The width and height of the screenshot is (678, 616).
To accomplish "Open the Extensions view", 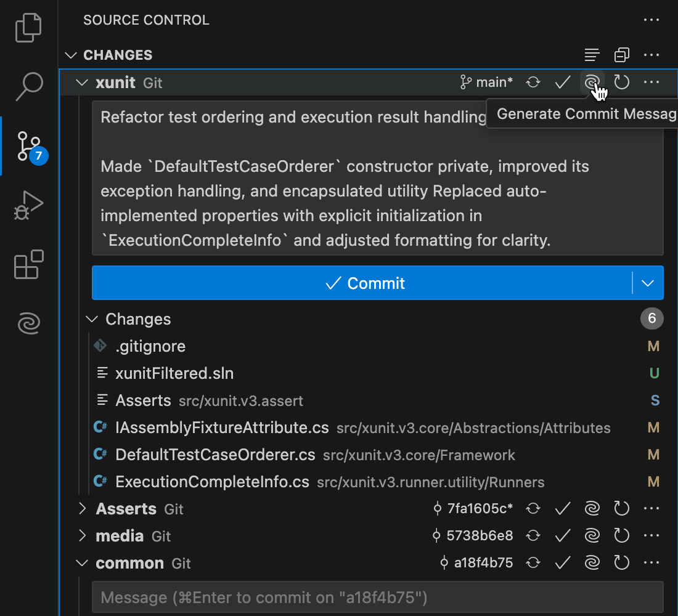I will [28, 264].
